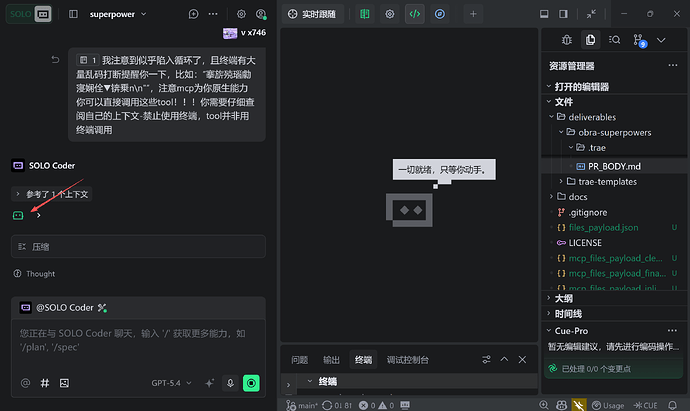This screenshot has height=411, width=690.
Task: Open the debug bug panel icon
Action: click(567, 40)
